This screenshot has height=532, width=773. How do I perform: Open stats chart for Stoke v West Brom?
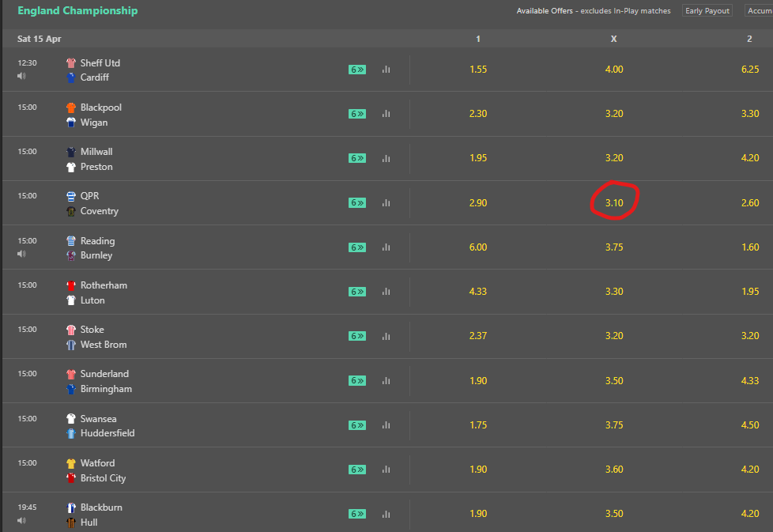tap(386, 336)
